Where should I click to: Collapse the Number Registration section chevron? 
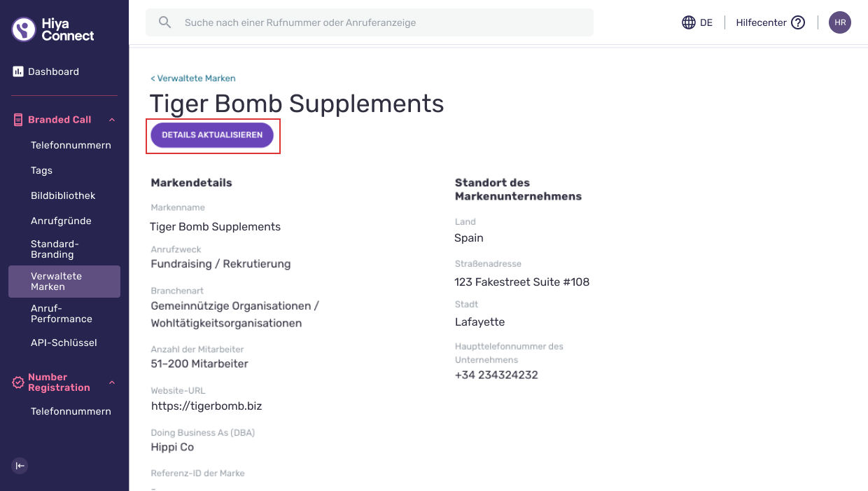pyautogui.click(x=111, y=382)
